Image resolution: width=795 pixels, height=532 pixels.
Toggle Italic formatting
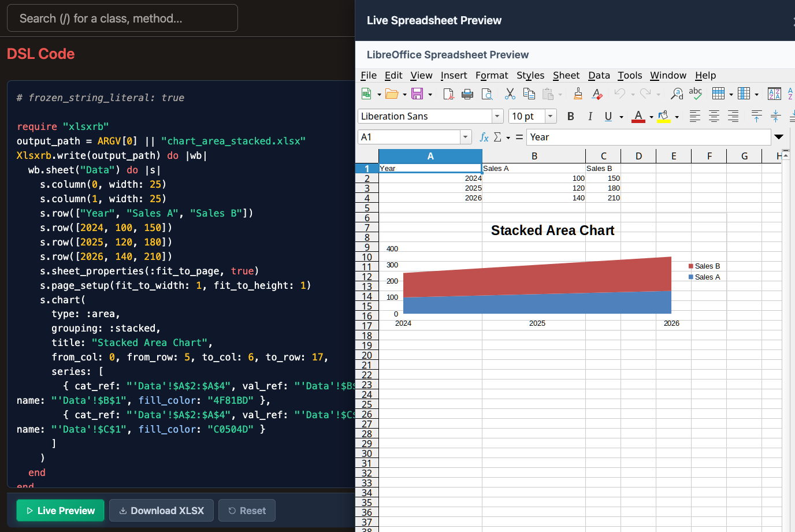pyautogui.click(x=590, y=116)
